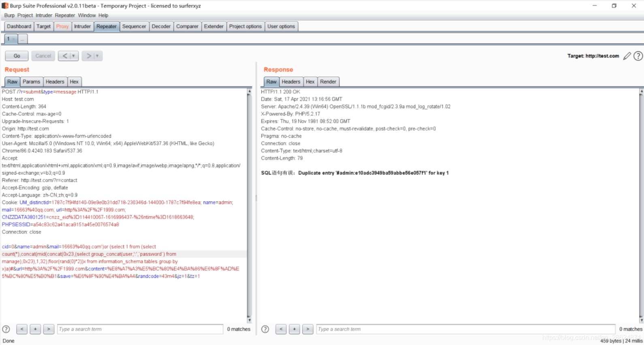This screenshot has height=345, width=644.
Task: Click 'X-Powered-By: PHP/5.2.17' header line
Action: [x=290, y=114]
